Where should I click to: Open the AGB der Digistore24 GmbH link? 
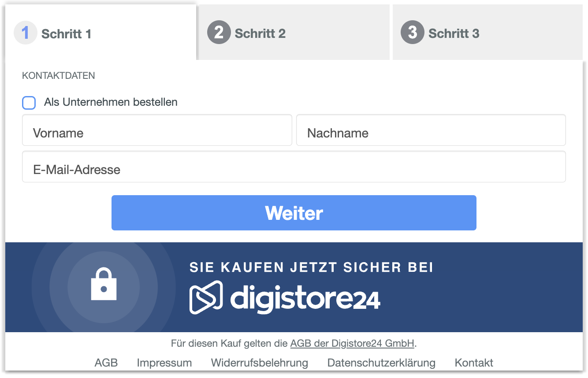tap(352, 343)
